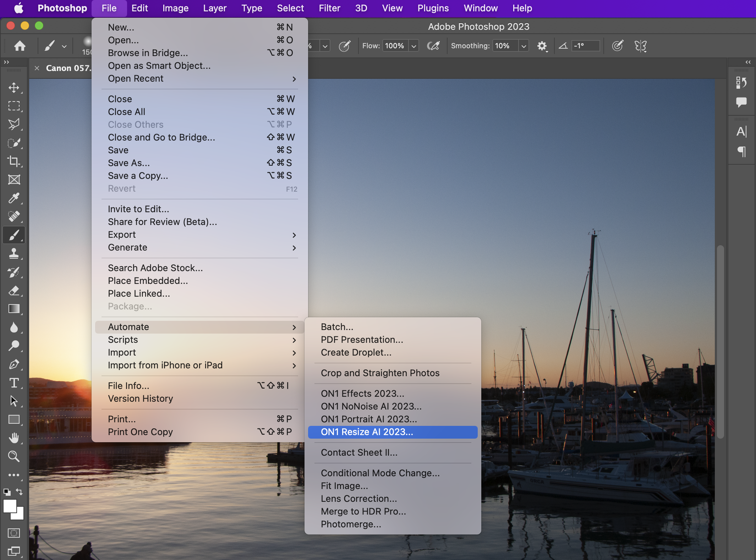
Task: Select the Quick Selection tool
Action: [x=14, y=143]
